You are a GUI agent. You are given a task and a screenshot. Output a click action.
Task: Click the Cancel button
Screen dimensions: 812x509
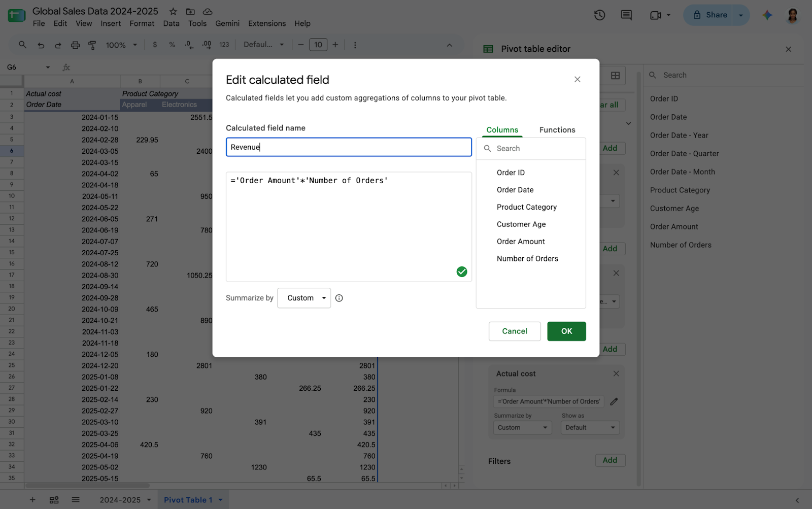coord(515,331)
